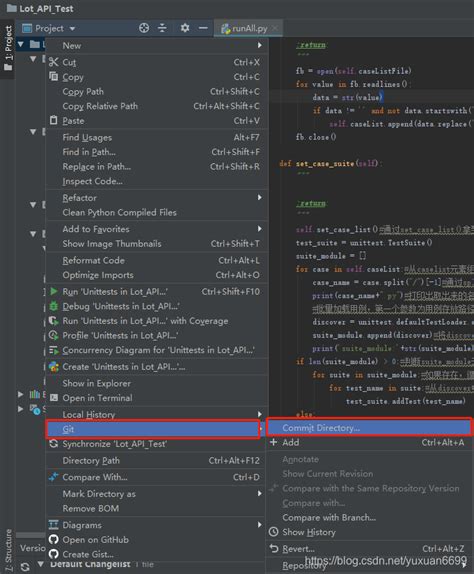Click the Open on GitHub icon

click(x=54, y=540)
